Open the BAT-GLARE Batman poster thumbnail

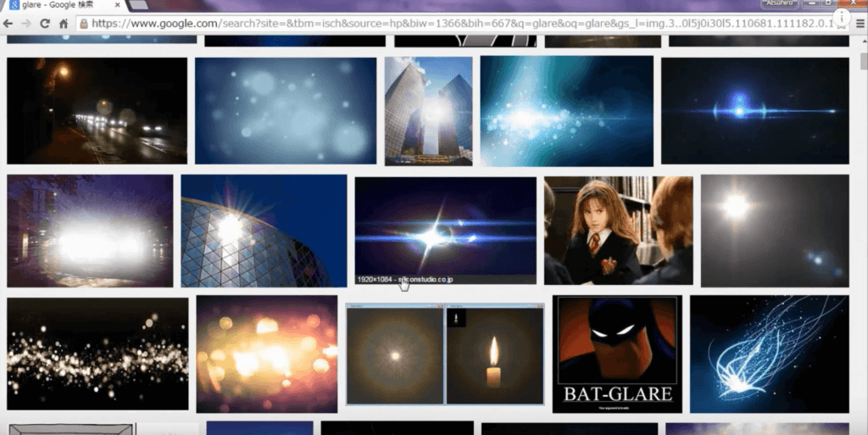(x=616, y=354)
